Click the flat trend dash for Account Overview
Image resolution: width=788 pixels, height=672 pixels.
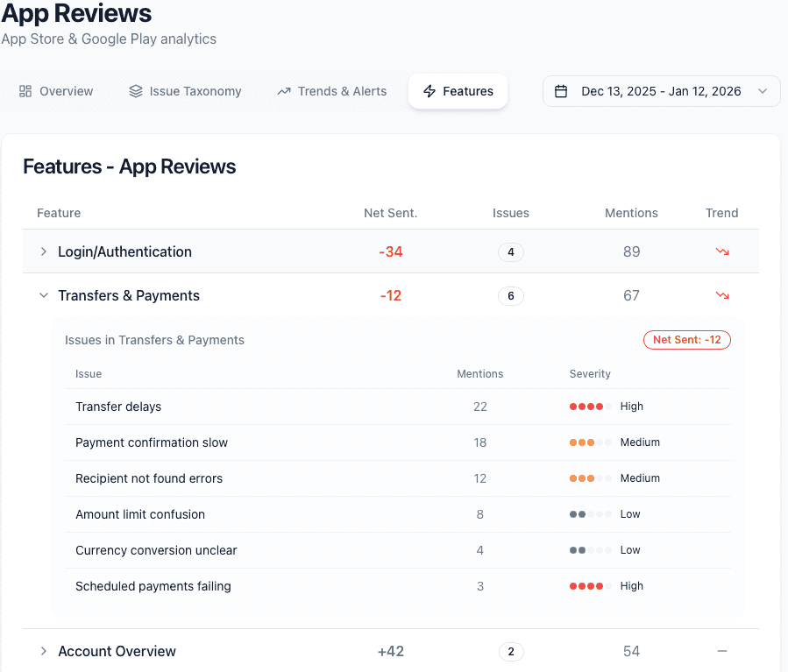point(721,651)
